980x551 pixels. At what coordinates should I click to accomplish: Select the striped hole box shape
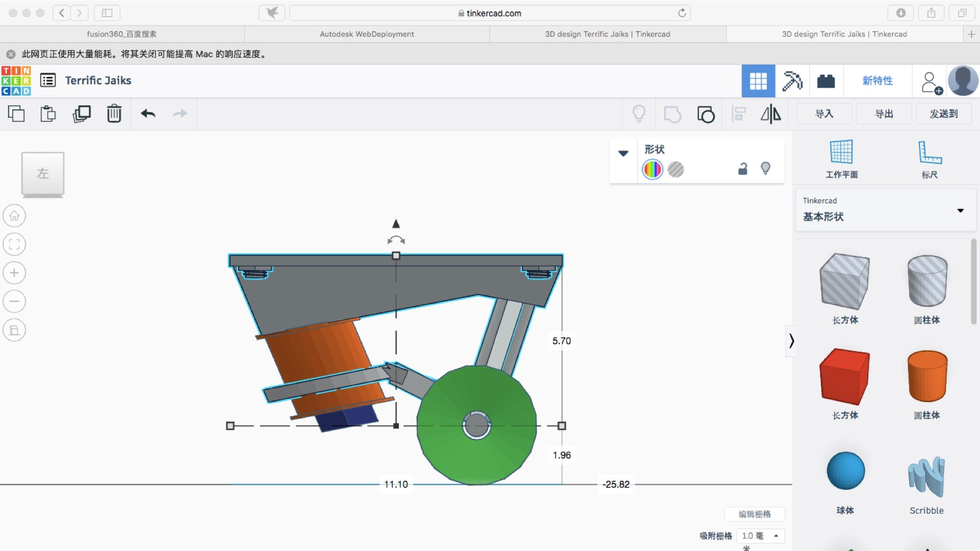(845, 281)
